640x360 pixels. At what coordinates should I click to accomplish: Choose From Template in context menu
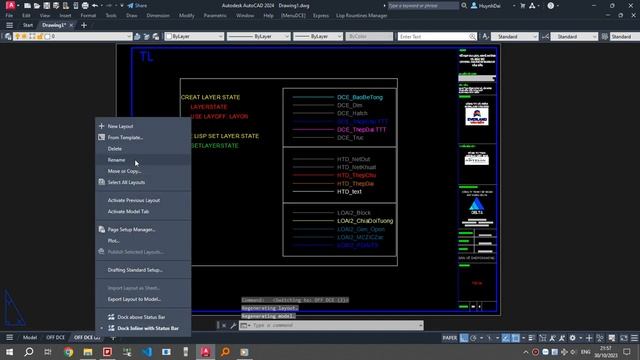(x=143, y=138)
